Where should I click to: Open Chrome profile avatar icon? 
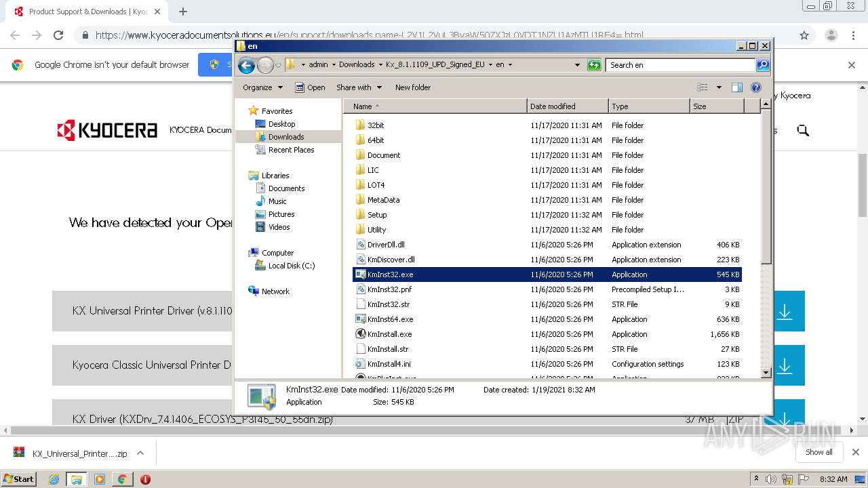[x=831, y=35]
